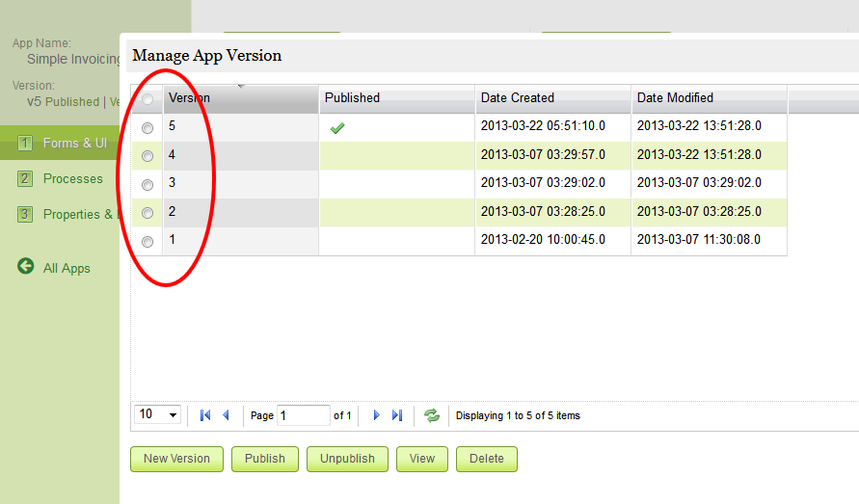Select the radio button for version 1

(148, 241)
